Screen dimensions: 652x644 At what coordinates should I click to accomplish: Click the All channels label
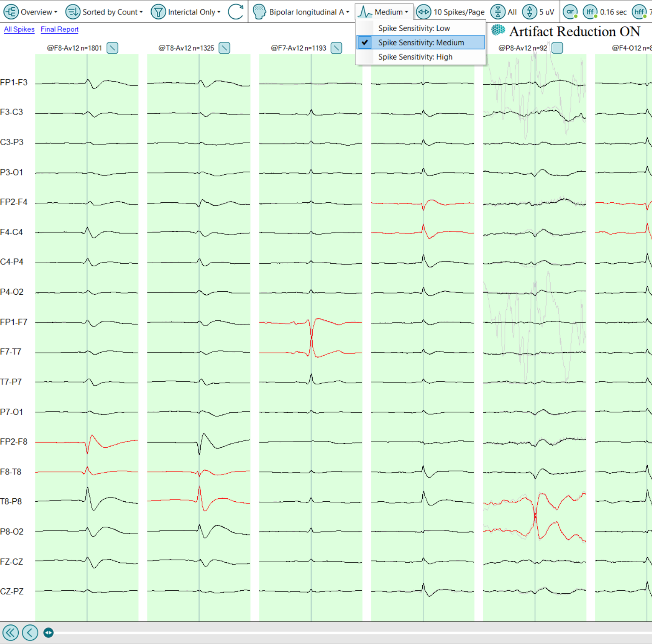click(x=512, y=12)
